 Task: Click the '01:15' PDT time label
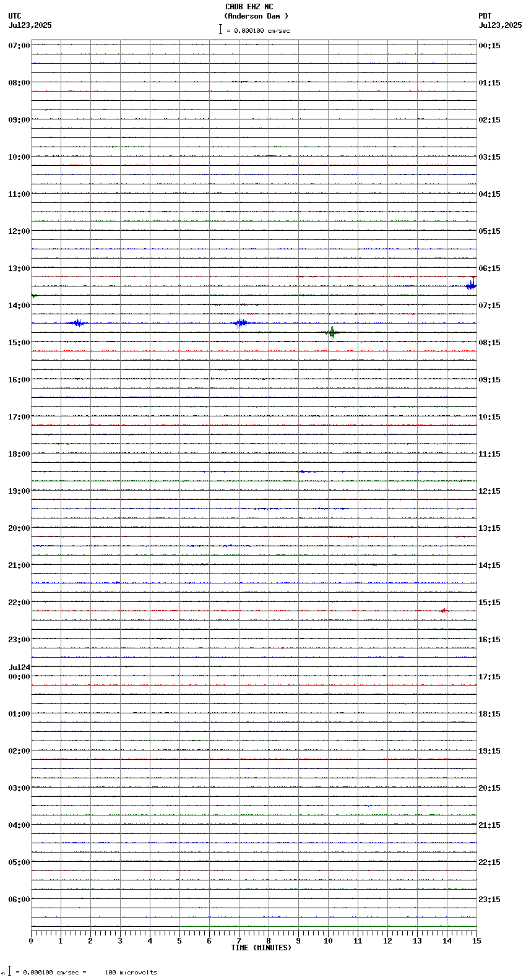(489, 83)
